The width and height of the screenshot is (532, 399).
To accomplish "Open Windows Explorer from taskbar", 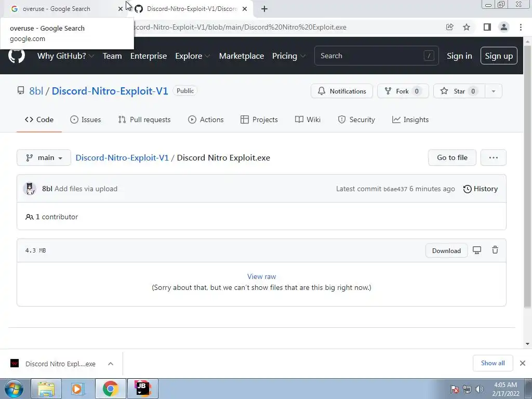I will pyautogui.click(x=46, y=389).
